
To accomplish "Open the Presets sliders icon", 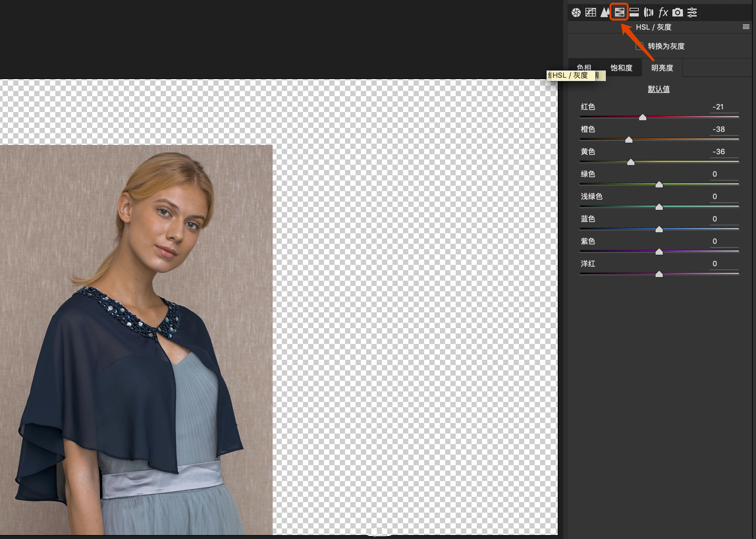I will [x=692, y=13].
